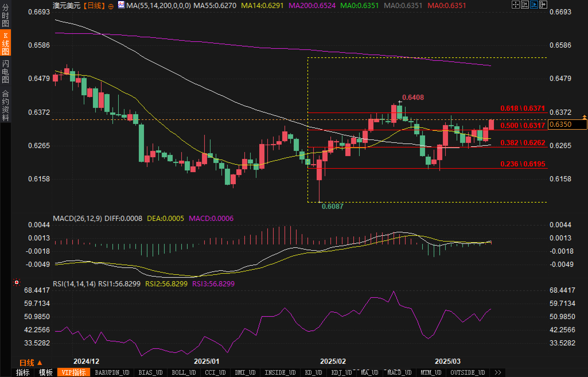
Task: Click the 0.6087 low price label
Action: [332, 206]
